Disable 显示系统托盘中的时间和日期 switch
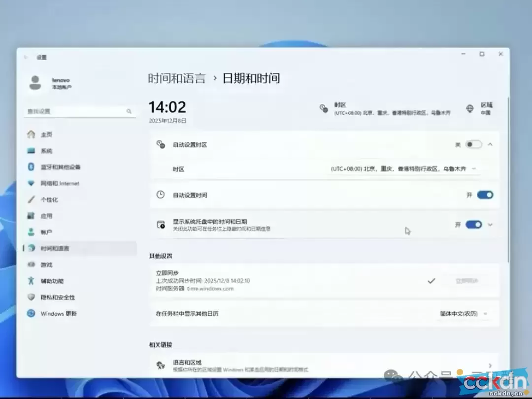The width and height of the screenshot is (532, 399). coord(474,225)
